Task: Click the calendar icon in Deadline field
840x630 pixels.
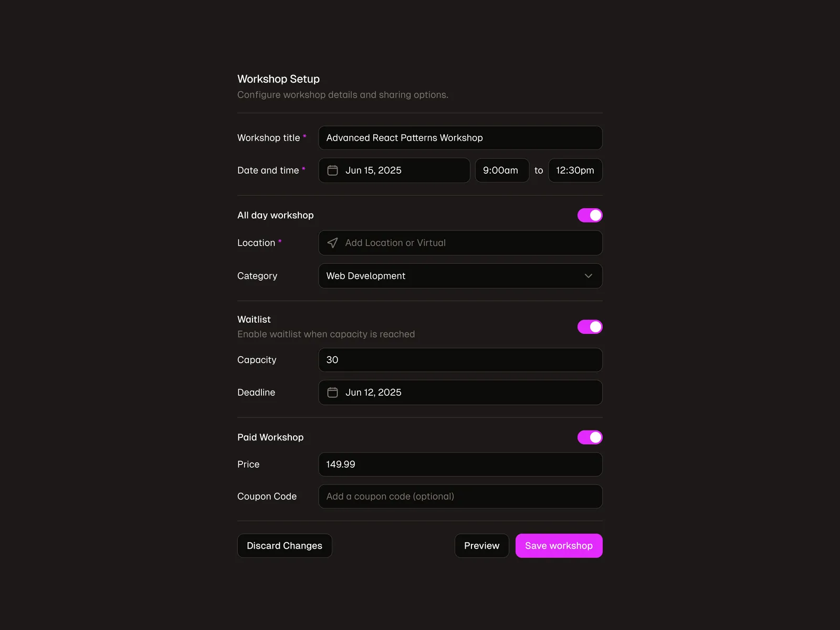Action: [332, 393]
